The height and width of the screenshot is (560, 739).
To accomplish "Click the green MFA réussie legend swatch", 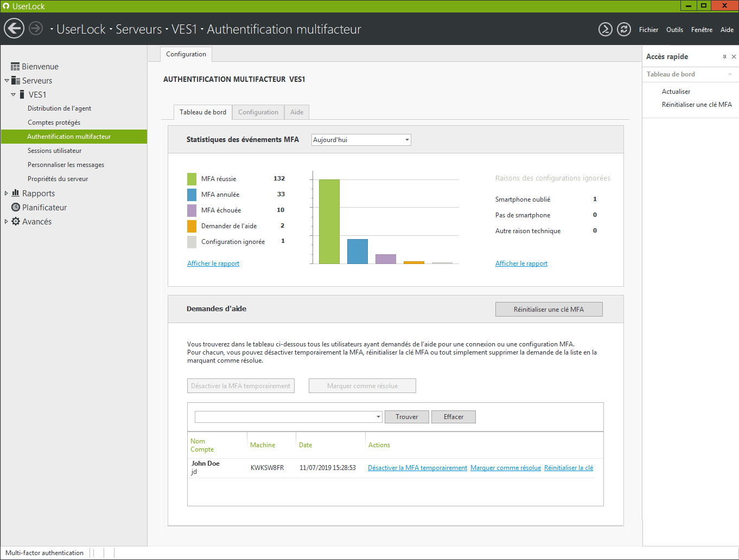I will point(192,179).
